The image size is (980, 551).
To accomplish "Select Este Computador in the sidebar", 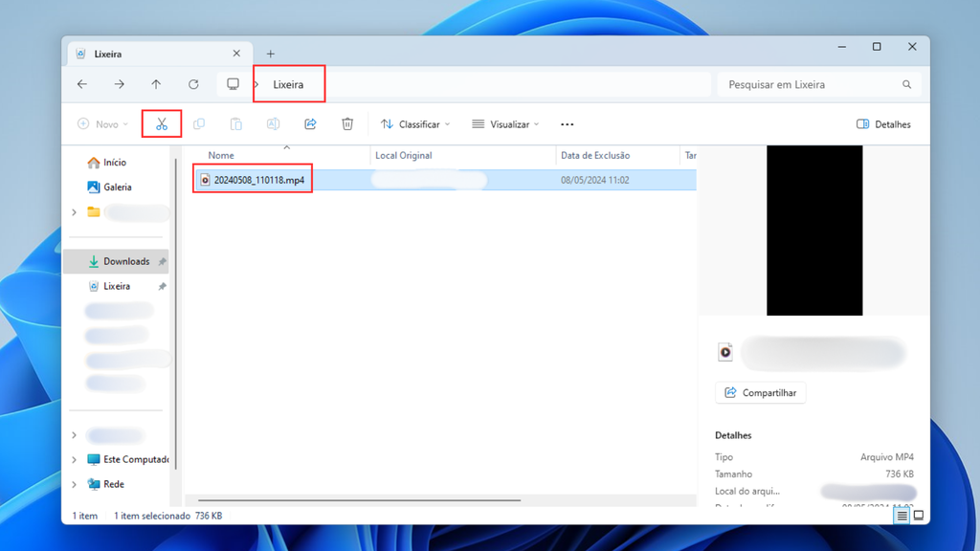I will click(128, 460).
